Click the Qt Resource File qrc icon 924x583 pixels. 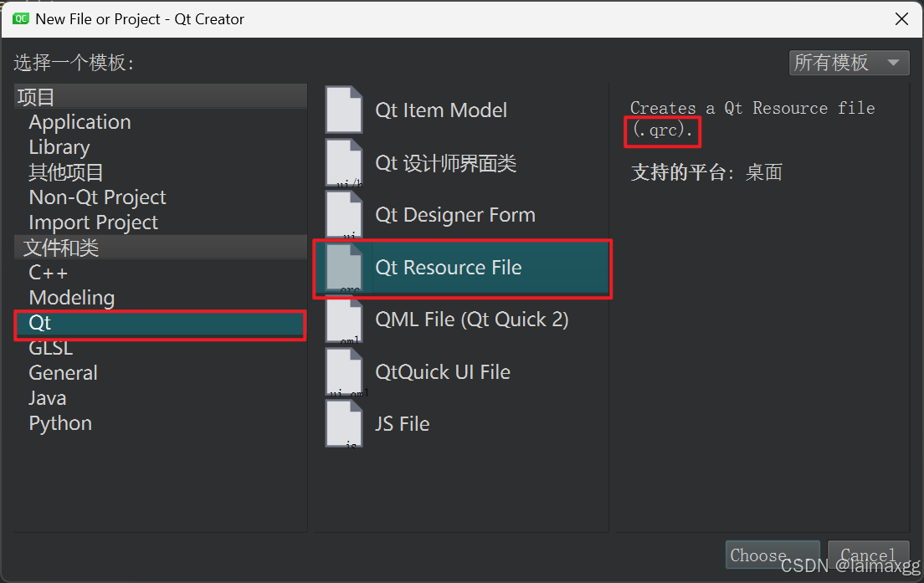tap(344, 268)
